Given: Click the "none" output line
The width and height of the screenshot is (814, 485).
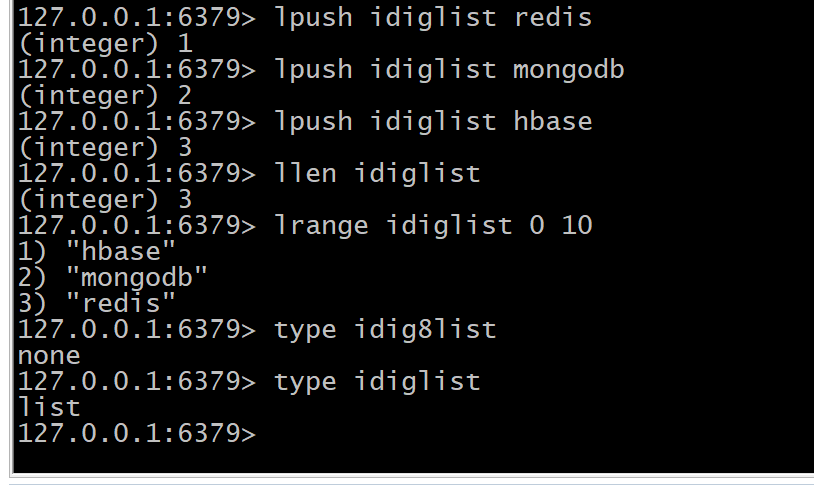Looking at the screenshot, I should pyautogui.click(x=49, y=355).
